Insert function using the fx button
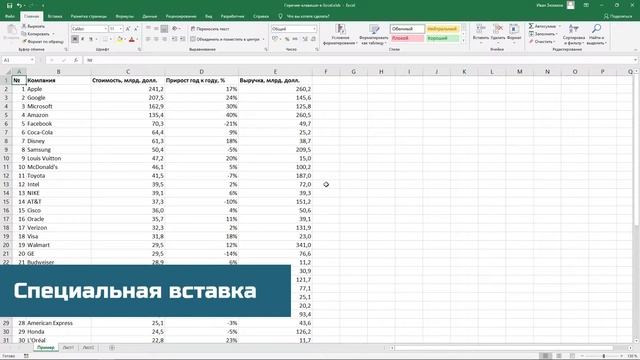The width and height of the screenshot is (640, 360). tap(76, 60)
